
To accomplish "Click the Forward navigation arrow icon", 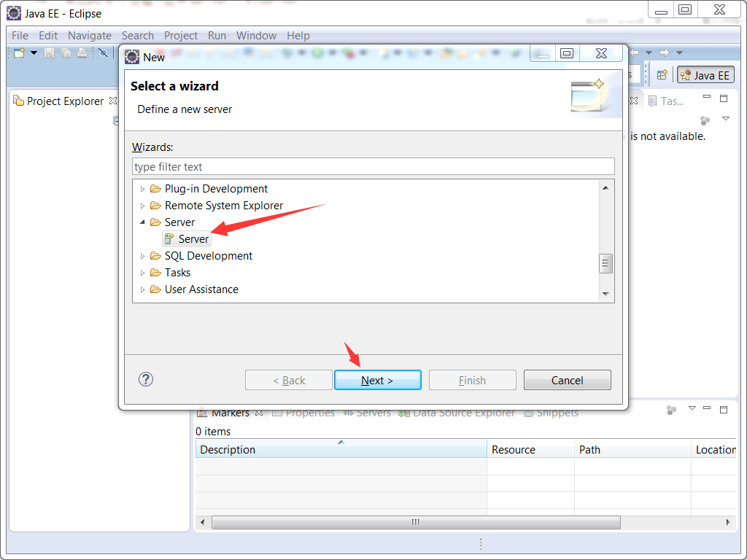I will pyautogui.click(x=665, y=52).
